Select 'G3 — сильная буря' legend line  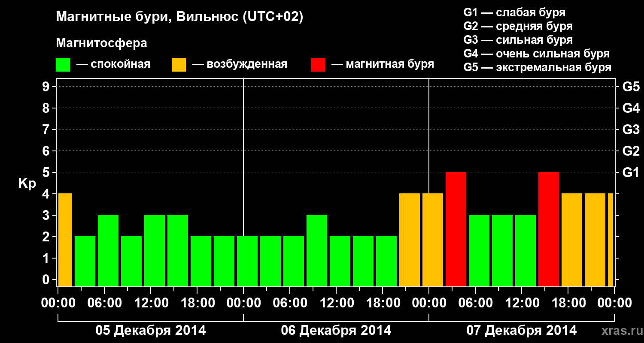[518, 40]
